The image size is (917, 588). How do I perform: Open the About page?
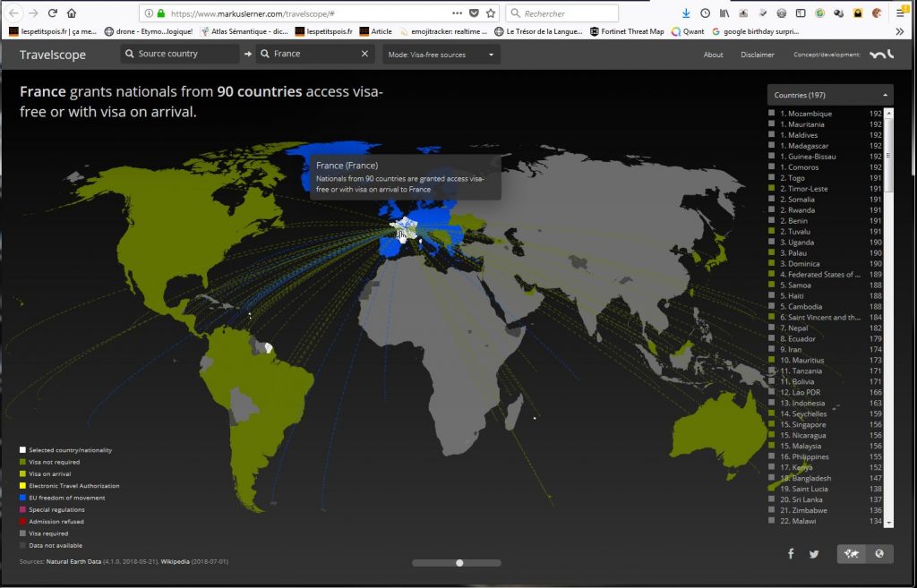pyautogui.click(x=713, y=55)
